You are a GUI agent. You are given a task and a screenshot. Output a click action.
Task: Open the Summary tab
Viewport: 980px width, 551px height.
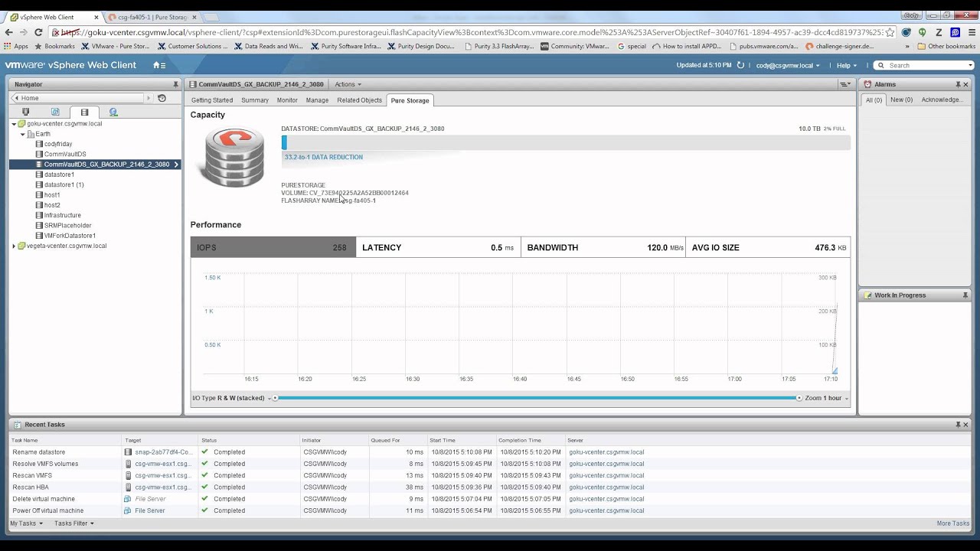coord(255,100)
